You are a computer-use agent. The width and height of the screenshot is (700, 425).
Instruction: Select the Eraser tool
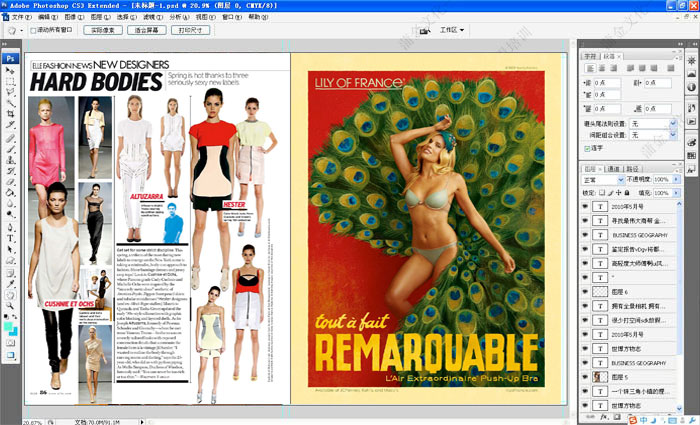coord(10,182)
